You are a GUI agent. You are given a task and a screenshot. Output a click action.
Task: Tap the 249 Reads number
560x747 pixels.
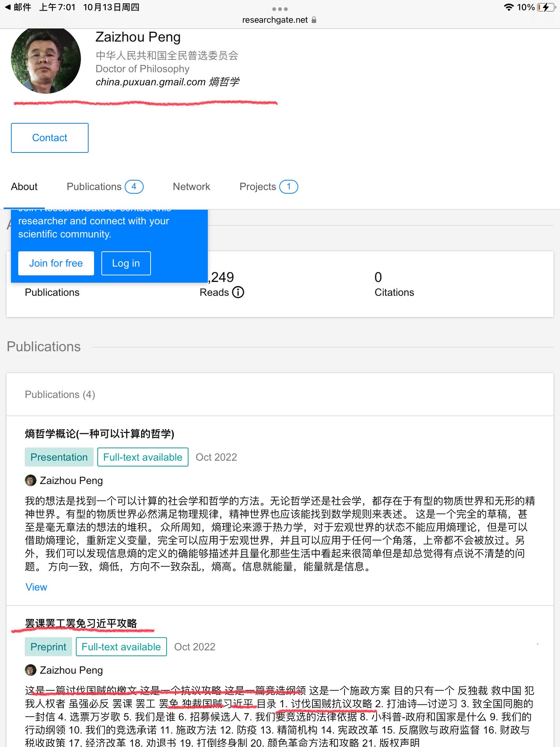pyautogui.click(x=221, y=277)
